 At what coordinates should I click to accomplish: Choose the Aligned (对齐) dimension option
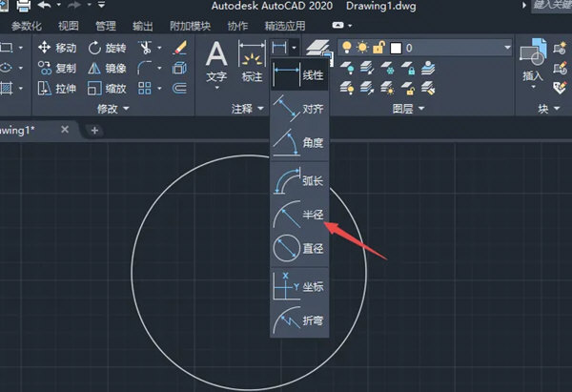(298, 108)
